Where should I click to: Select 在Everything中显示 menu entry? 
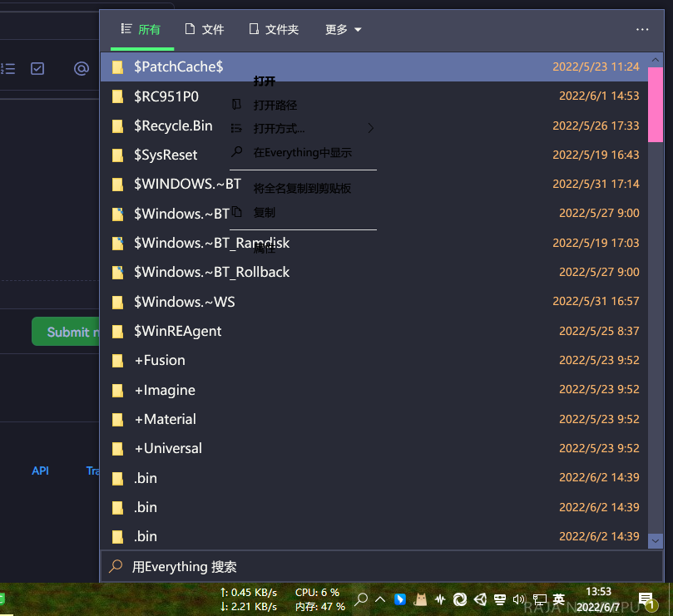(x=303, y=152)
